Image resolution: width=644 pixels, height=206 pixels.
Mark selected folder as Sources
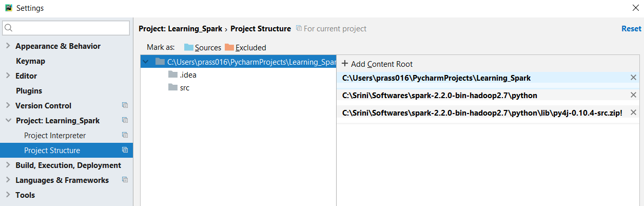coord(203,47)
